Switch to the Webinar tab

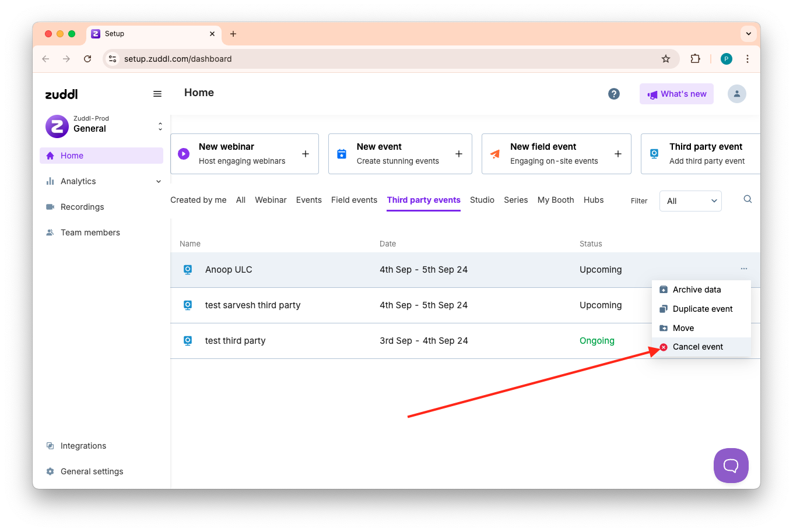pyautogui.click(x=271, y=200)
